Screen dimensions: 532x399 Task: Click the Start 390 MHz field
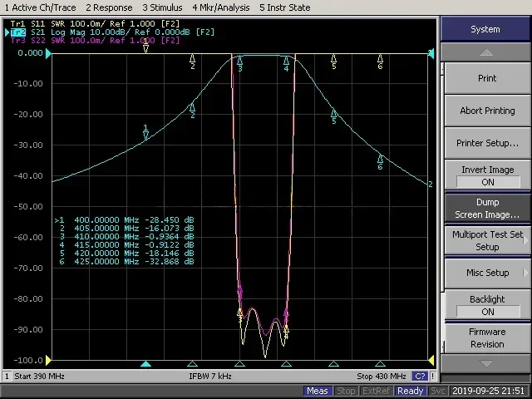[x=39, y=377]
